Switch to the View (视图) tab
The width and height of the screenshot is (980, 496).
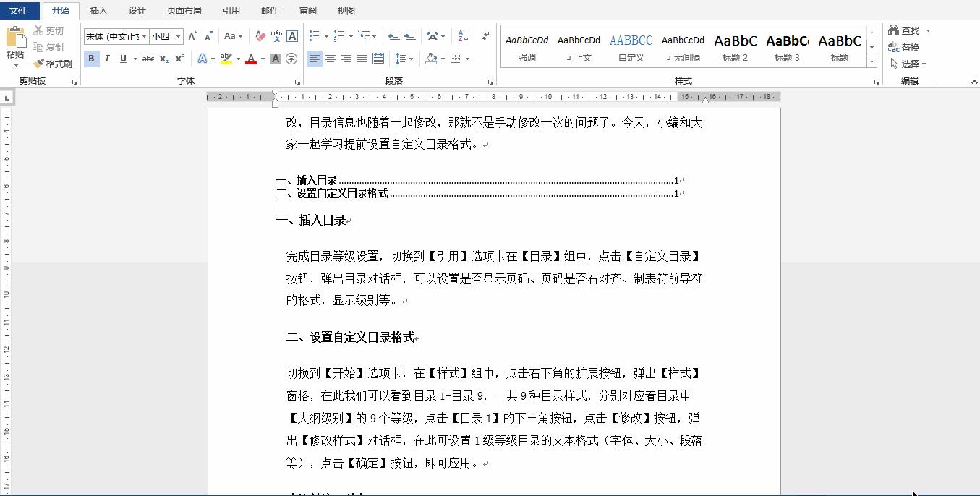[x=346, y=11]
